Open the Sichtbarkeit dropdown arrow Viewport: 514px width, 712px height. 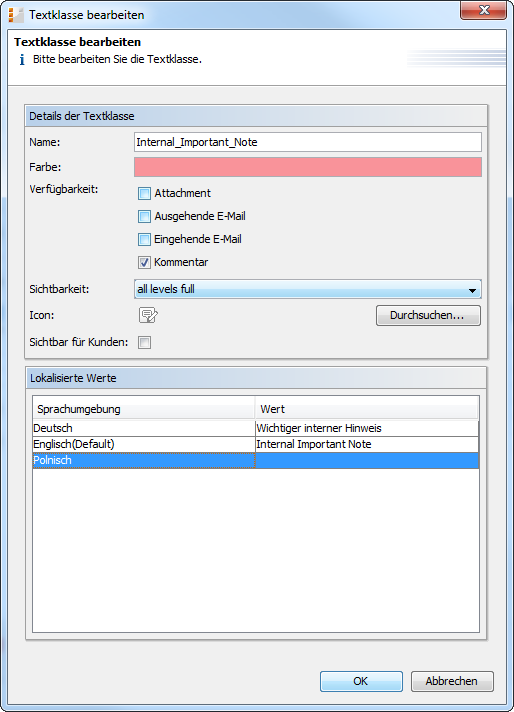point(472,290)
